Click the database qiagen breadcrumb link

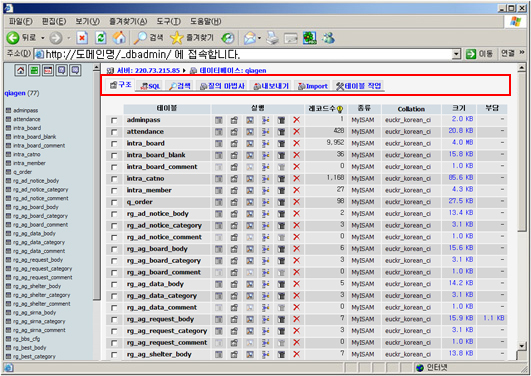[x=233, y=70]
